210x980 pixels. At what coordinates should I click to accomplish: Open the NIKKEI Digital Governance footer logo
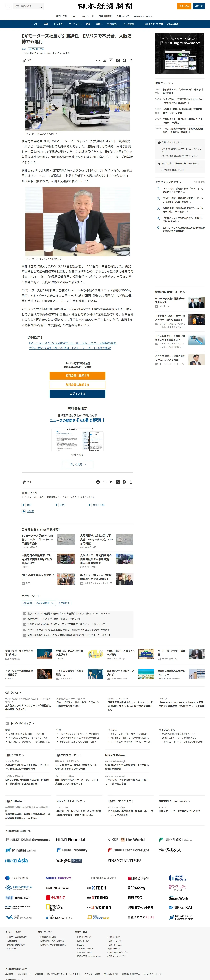click(28, 840)
